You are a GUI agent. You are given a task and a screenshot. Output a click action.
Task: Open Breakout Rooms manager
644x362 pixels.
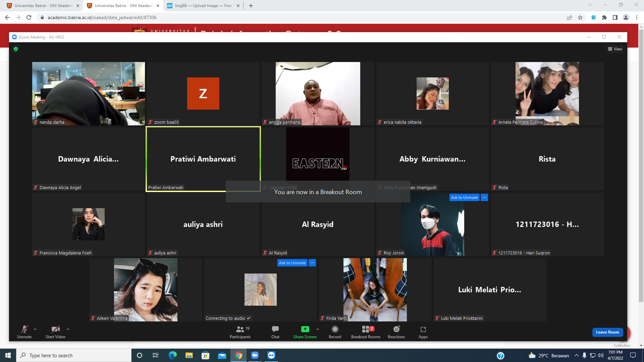tap(366, 332)
